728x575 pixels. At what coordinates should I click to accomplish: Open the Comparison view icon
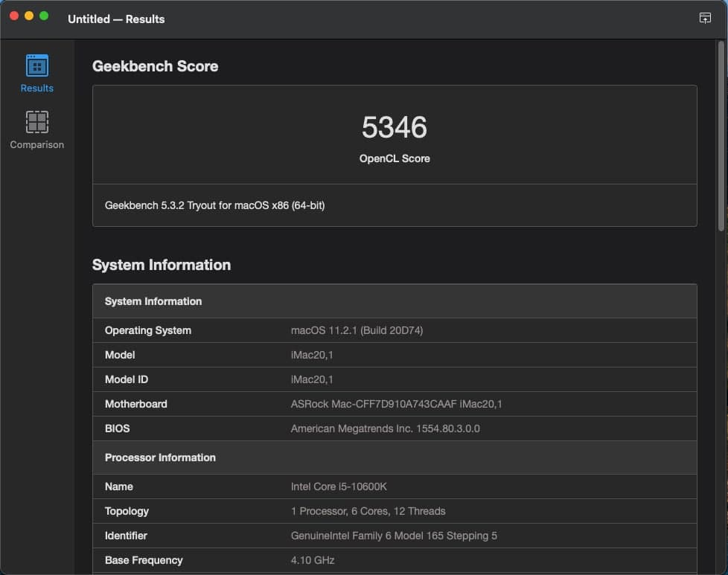click(36, 122)
